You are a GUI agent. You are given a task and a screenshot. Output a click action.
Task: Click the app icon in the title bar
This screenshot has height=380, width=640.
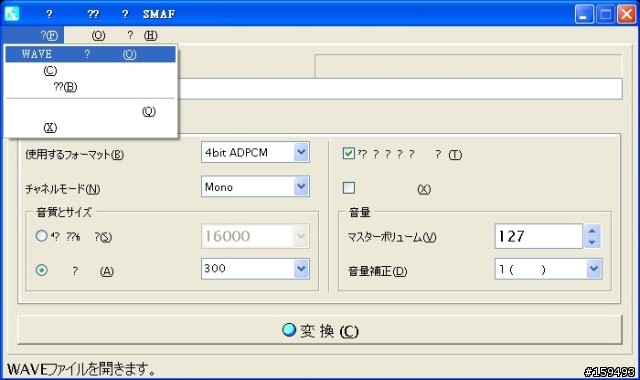[11, 13]
